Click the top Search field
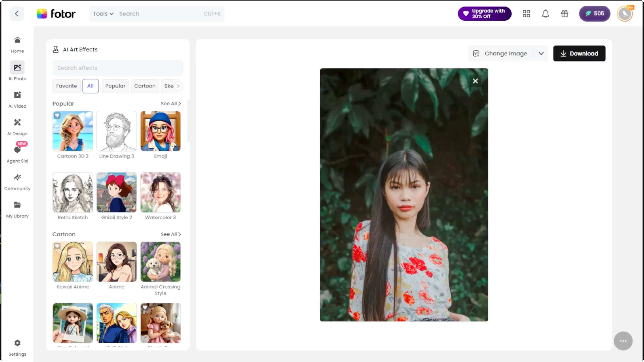This screenshot has width=644, height=362. point(170,14)
